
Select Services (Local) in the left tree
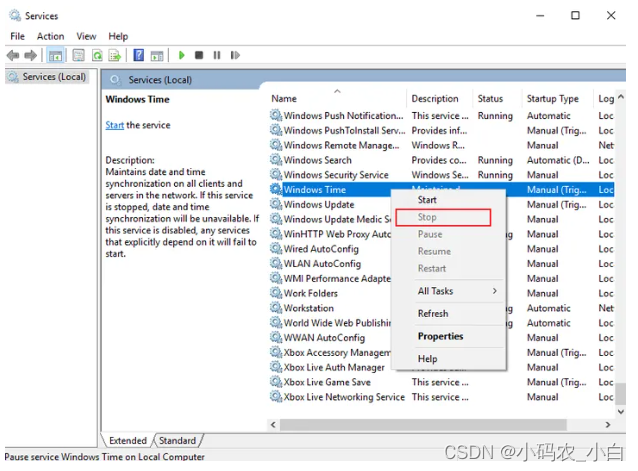(53, 77)
